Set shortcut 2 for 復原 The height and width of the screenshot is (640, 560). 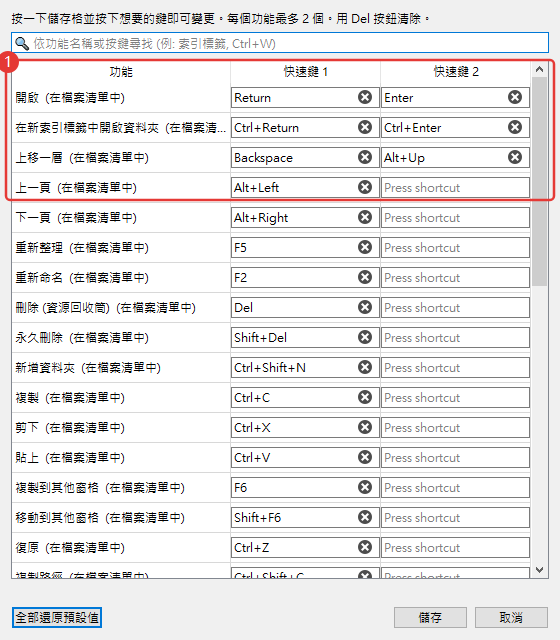click(x=455, y=547)
